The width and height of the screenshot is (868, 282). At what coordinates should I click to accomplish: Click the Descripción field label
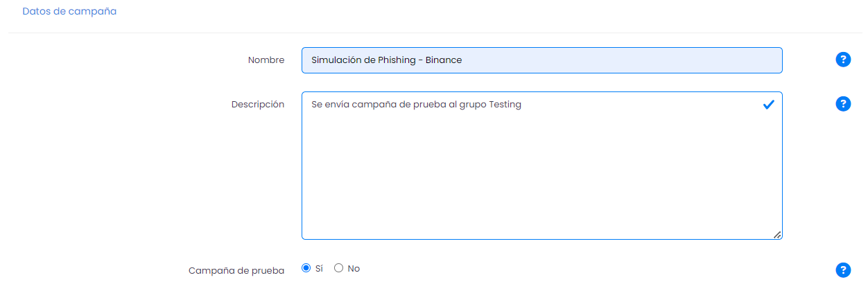click(x=258, y=105)
